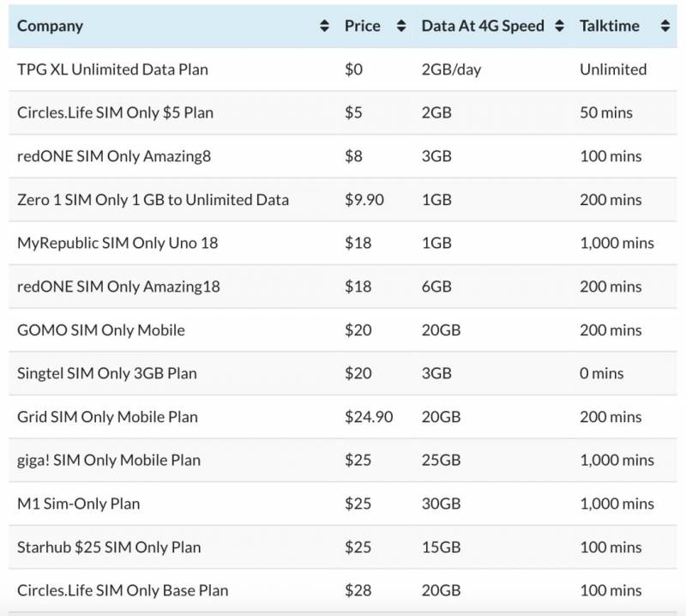Screen dimensions: 686x616
Task: Select redONE SIM Only Amazing8 entry
Action: click(113, 156)
